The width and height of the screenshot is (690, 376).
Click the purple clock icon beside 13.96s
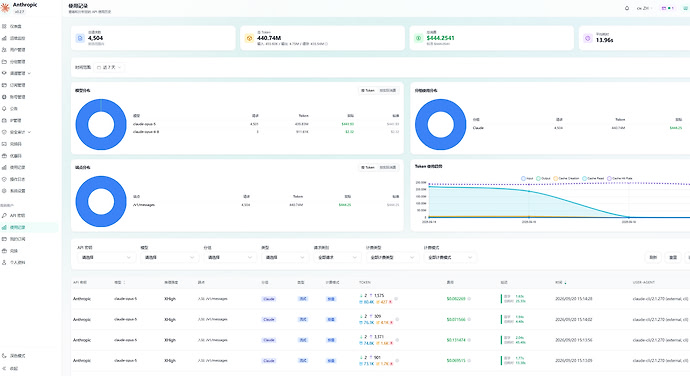click(x=587, y=38)
